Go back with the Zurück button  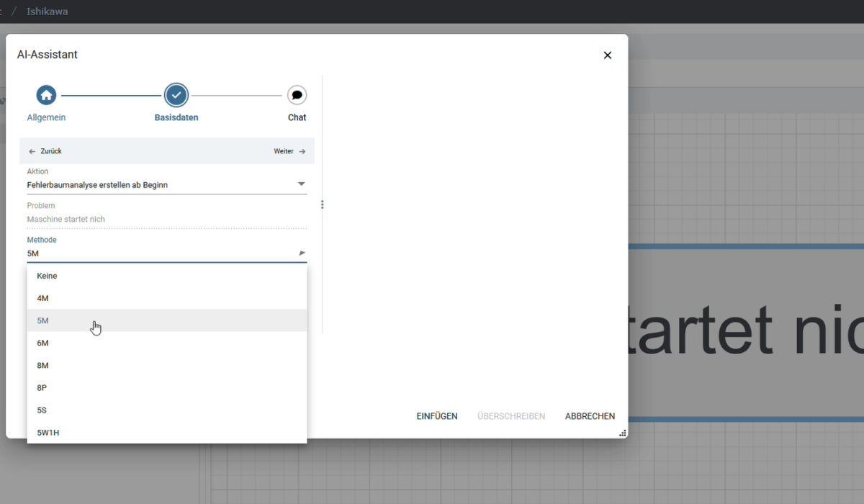[45, 151]
